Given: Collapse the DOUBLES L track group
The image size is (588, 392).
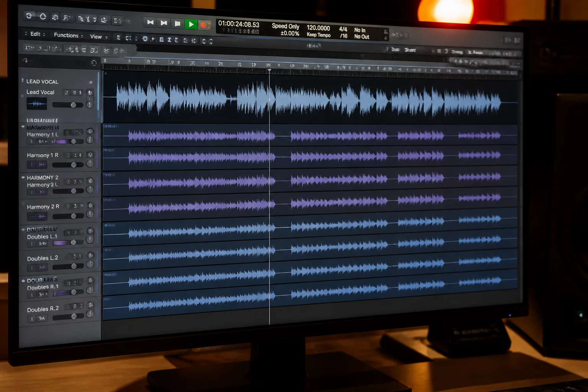Looking at the screenshot, I should point(23,230).
